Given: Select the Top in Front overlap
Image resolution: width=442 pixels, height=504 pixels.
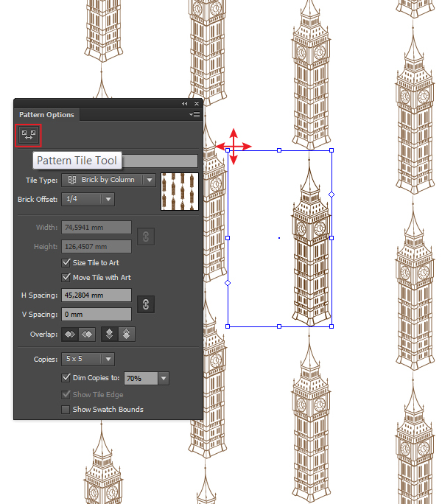Looking at the screenshot, I should (x=109, y=335).
